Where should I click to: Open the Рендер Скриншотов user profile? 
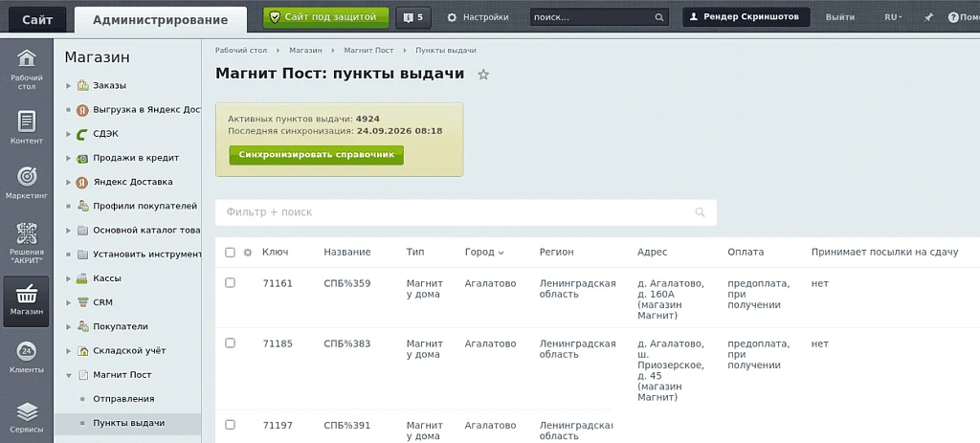pos(746,17)
